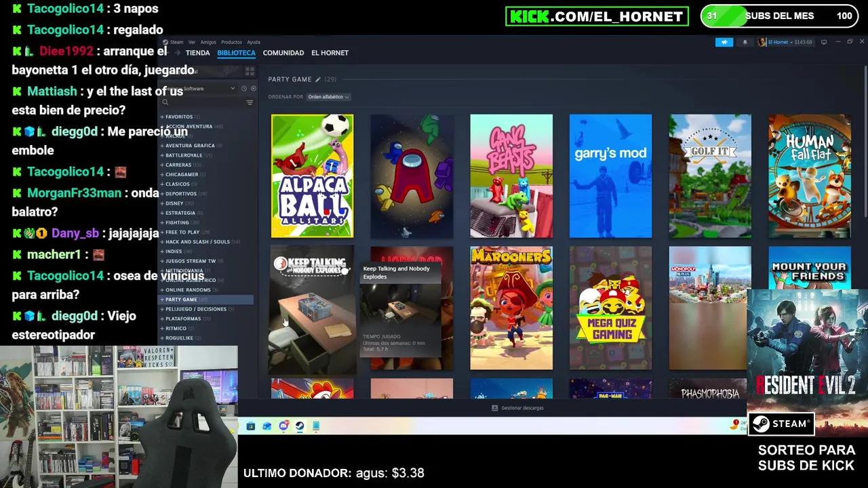Open the Outlook mail icon on the taskbar
Image resolution: width=868 pixels, height=488 pixels.
pos(267,426)
